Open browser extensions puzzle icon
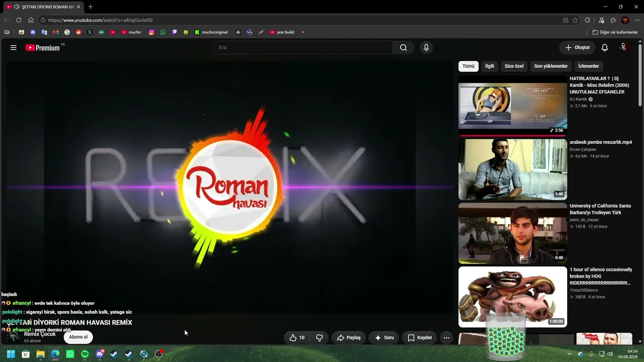Screen dimensions: 644x362 tap(587, 20)
